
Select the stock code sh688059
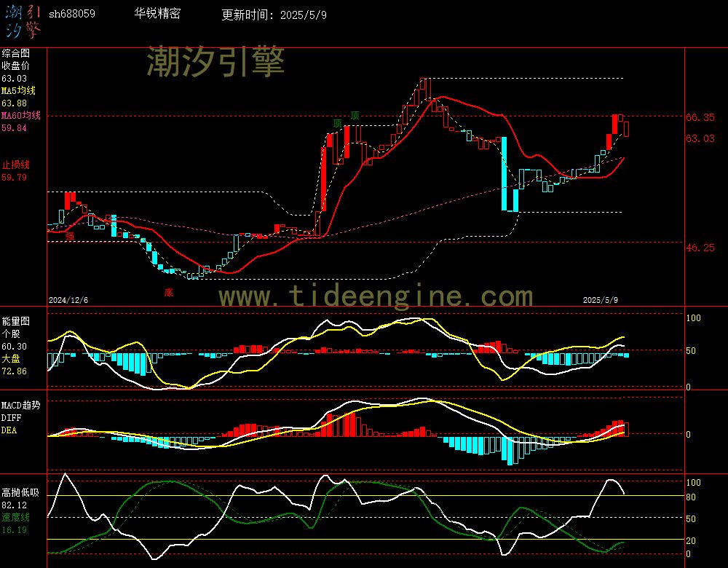point(72,14)
